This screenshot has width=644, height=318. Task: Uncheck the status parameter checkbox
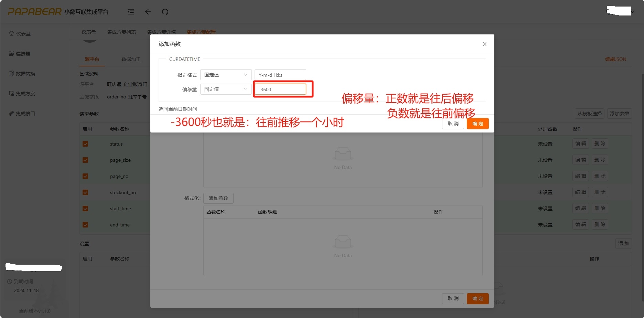pyautogui.click(x=85, y=144)
